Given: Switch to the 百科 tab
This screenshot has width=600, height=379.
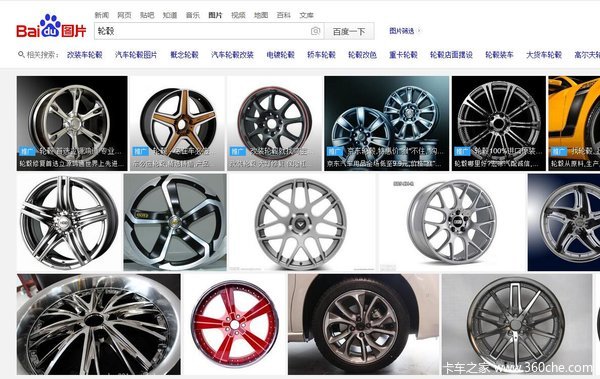Looking at the screenshot, I should pyautogui.click(x=284, y=15).
